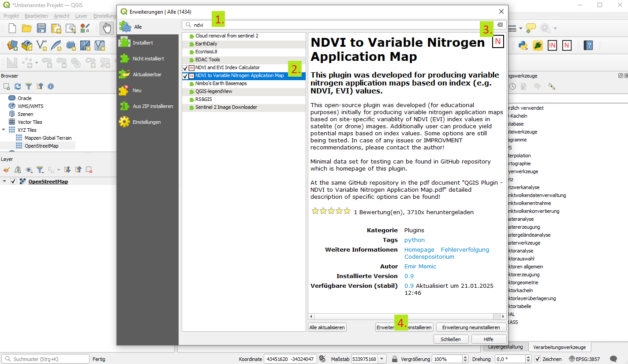Click the Erweiterung neuinstallieren button
Screen dimensions: 628x364
[x=471, y=327]
